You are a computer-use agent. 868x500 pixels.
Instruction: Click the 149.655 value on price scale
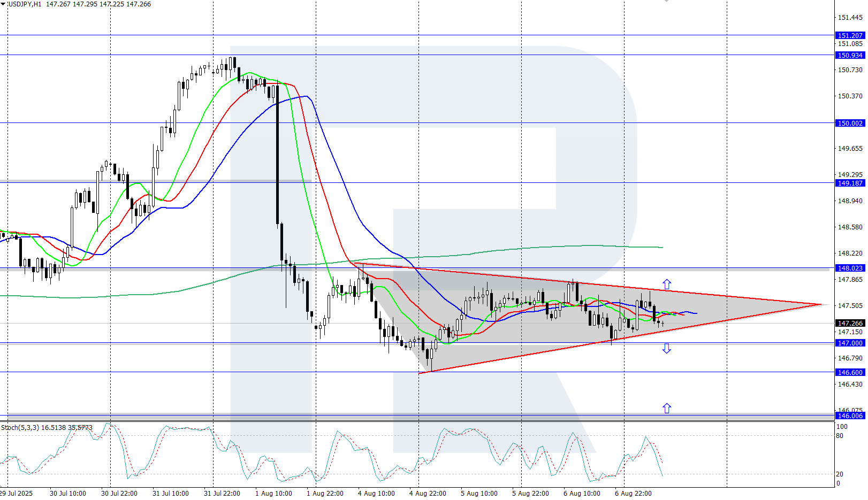pos(850,148)
